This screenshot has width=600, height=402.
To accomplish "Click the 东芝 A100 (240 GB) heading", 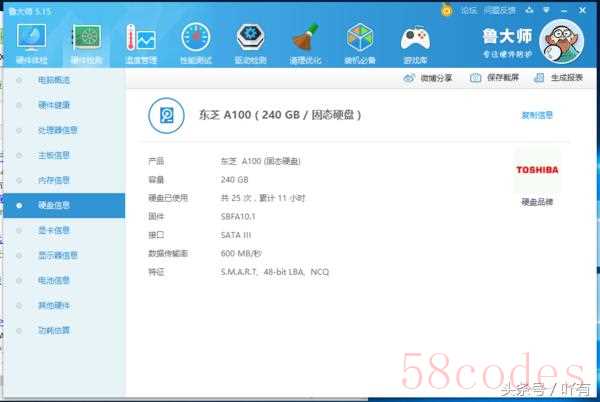I will 280,115.
